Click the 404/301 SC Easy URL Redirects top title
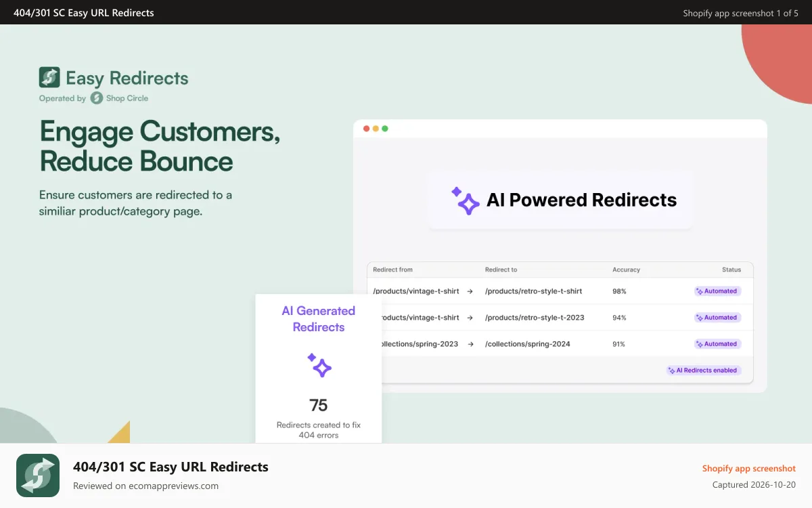Viewport: 812px width, 508px height. pos(84,13)
